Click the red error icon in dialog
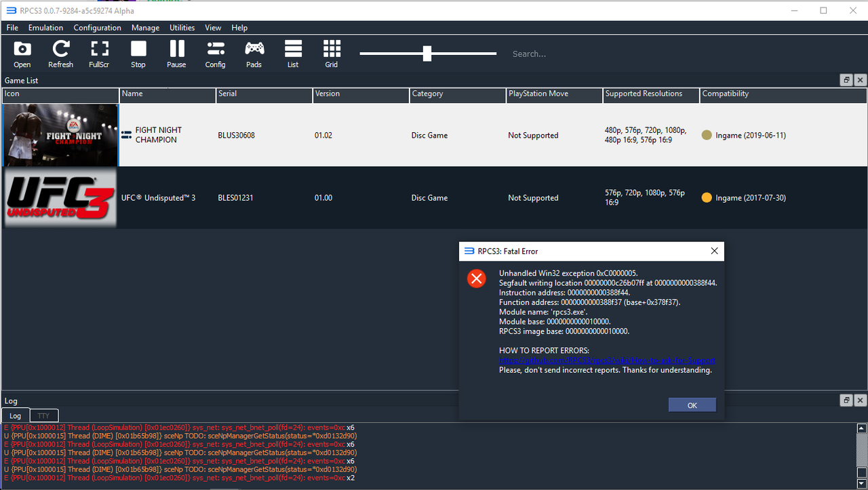868x490 pixels. click(477, 278)
